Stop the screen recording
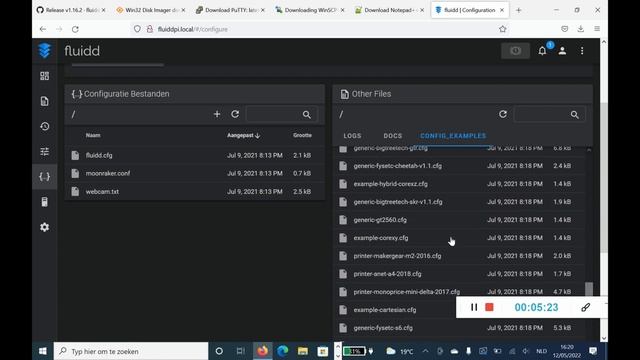 489,307
